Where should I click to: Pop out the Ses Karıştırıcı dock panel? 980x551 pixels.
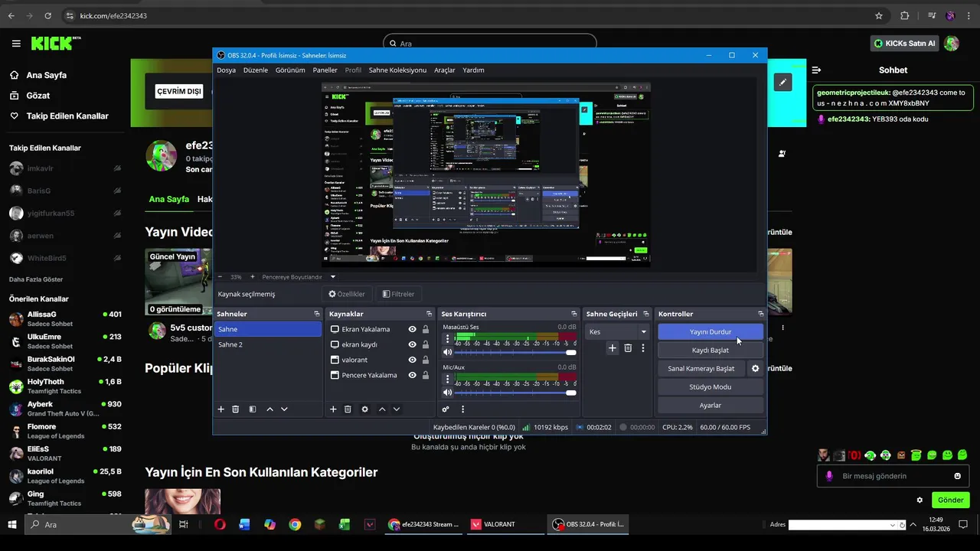tap(574, 314)
